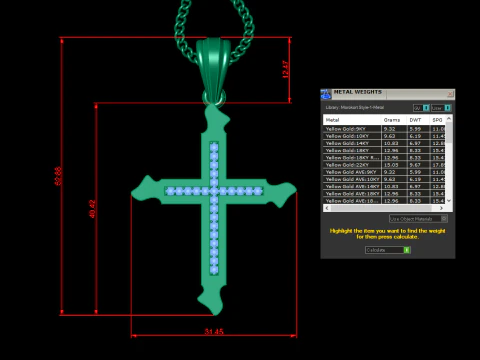Click the Metal Weights flask icon

pyautogui.click(x=326, y=94)
